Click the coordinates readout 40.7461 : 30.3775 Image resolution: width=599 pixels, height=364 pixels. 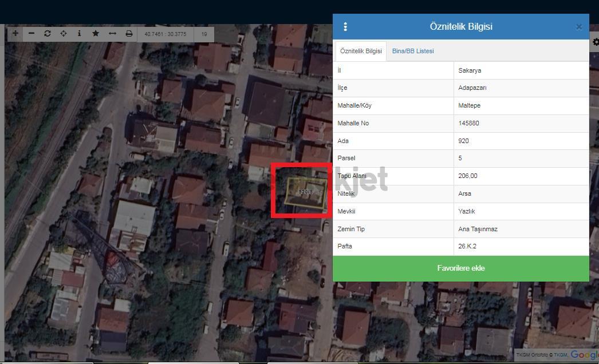165,34
